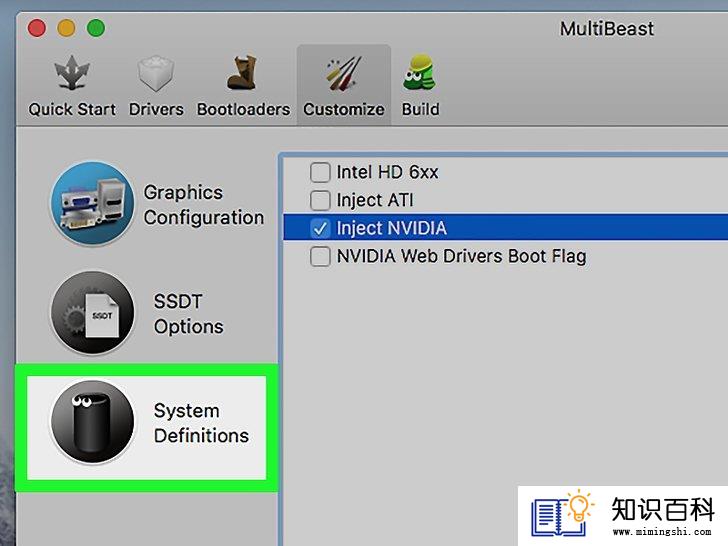Select SSDT Options label in sidebar
This screenshot has height=546, width=728.
pos(188,314)
